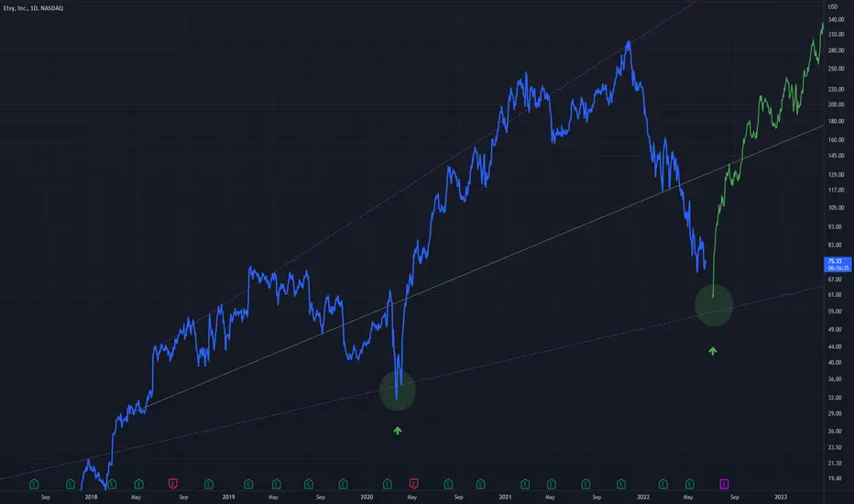This screenshot has height=504, width=854.
Task: Click the 23.50 price axis label
Action: pyautogui.click(x=835, y=447)
